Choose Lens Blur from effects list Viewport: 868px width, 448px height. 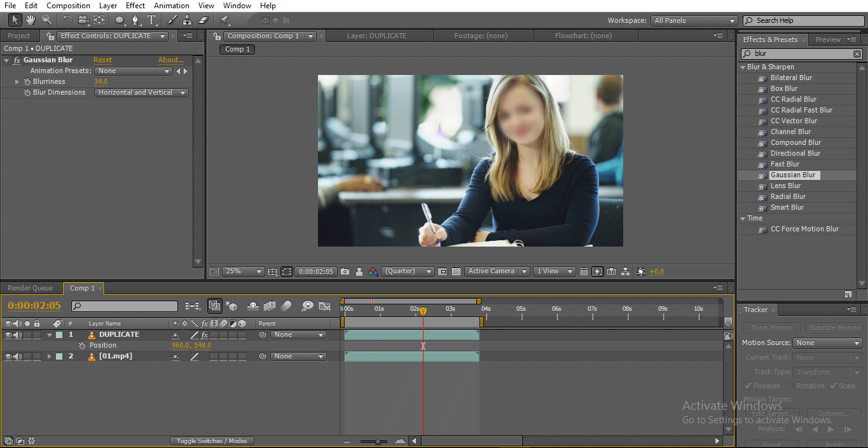(x=785, y=186)
